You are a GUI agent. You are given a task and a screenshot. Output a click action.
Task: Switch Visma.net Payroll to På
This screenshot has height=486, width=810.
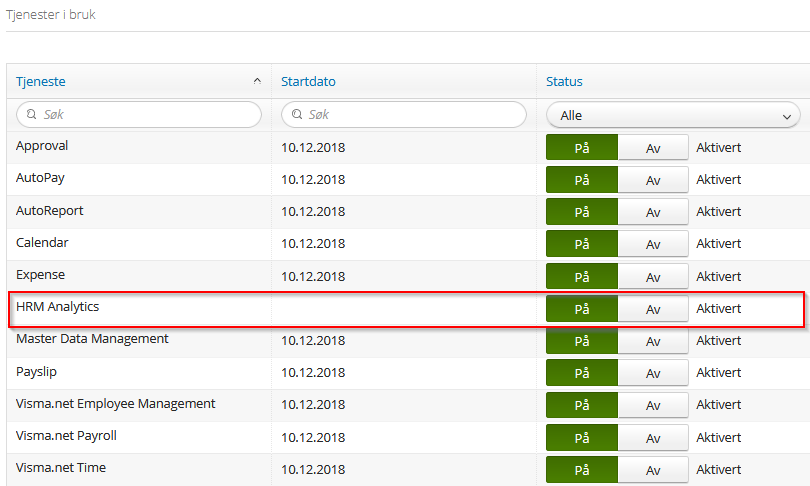tap(582, 438)
